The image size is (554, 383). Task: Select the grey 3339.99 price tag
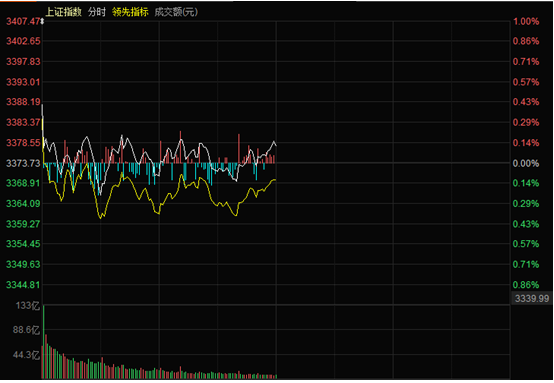point(532,299)
